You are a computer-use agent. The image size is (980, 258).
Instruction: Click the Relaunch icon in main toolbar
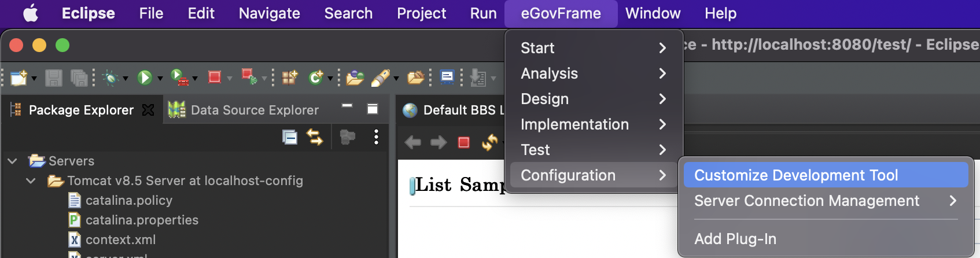point(249,77)
